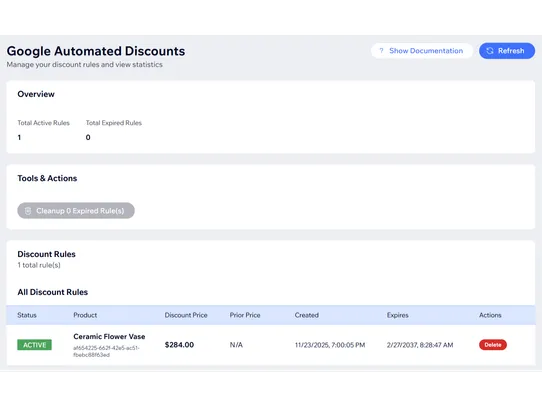Click the Refresh button
This screenshot has height=407, width=542.
point(507,51)
